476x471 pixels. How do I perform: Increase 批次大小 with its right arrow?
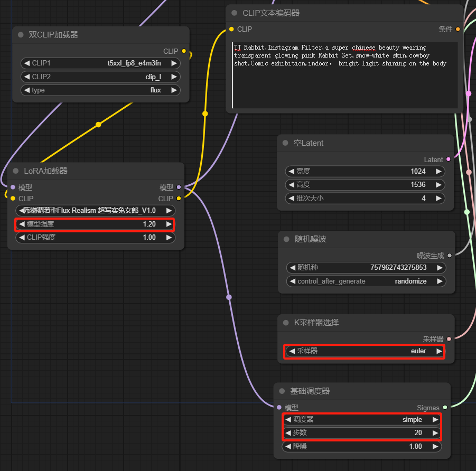tap(438, 198)
